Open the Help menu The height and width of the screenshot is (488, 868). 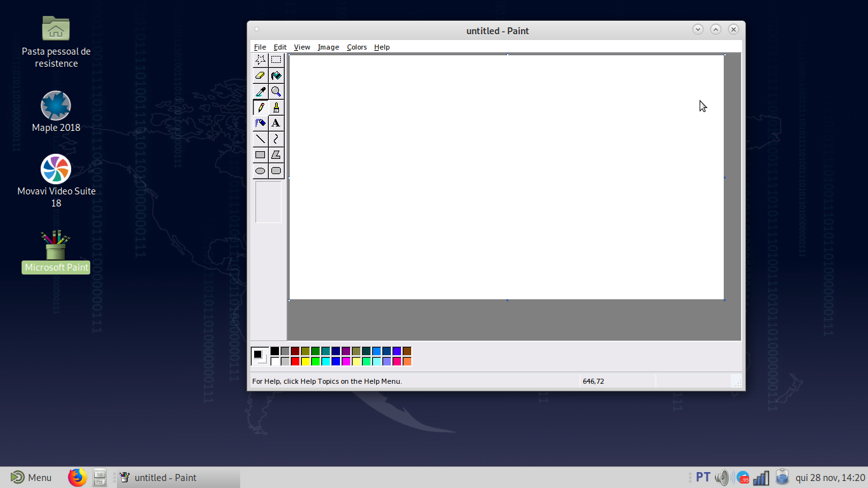click(382, 47)
